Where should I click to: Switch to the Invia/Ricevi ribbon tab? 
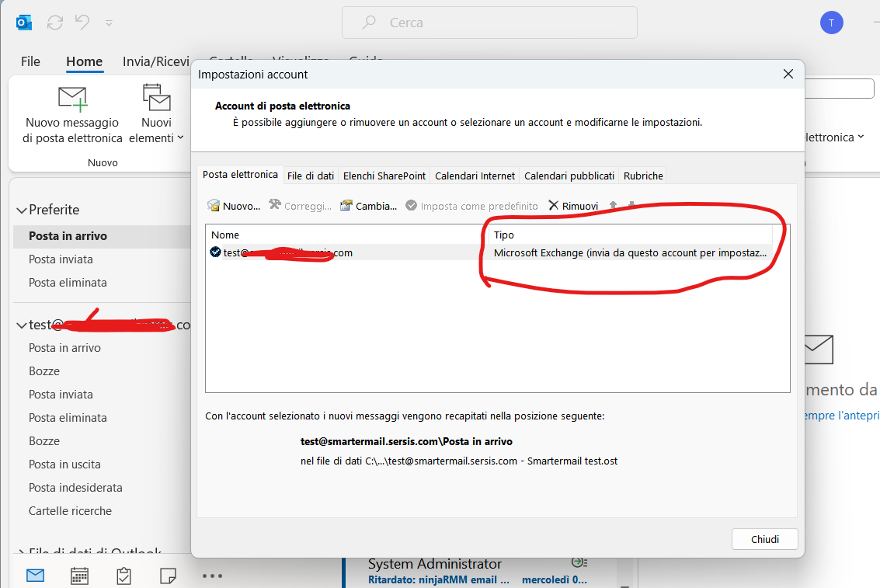[x=156, y=61]
